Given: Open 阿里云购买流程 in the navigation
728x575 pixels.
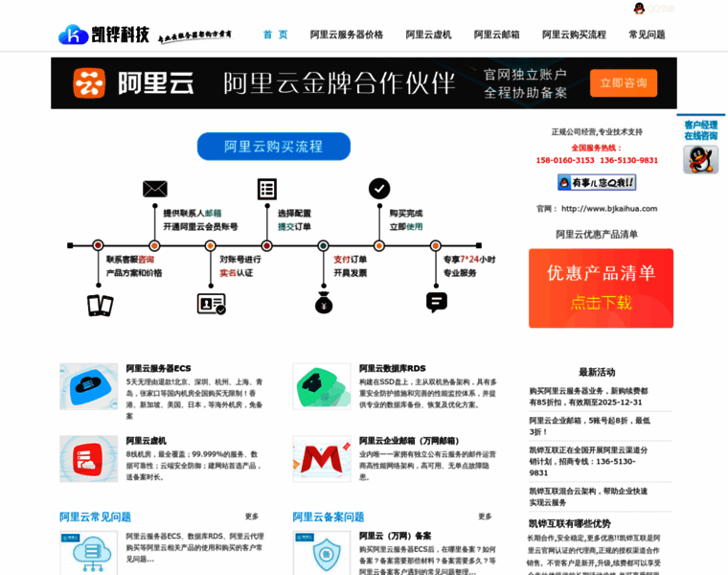Looking at the screenshot, I should 575,34.
